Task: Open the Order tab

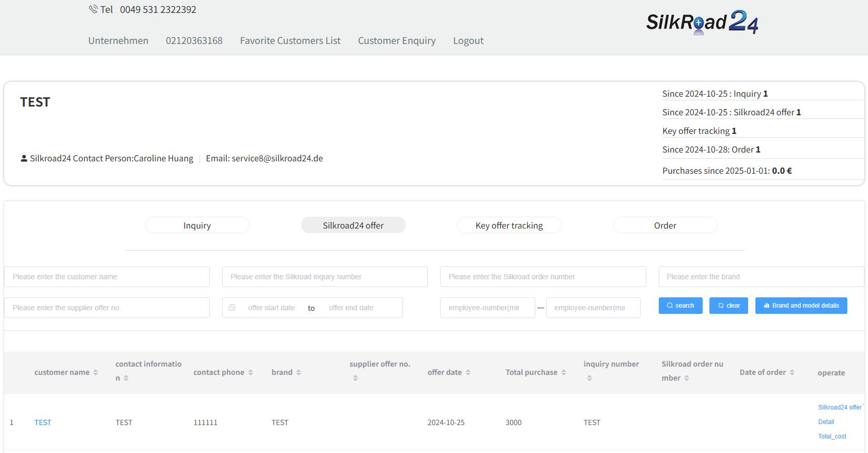Action: coord(665,225)
